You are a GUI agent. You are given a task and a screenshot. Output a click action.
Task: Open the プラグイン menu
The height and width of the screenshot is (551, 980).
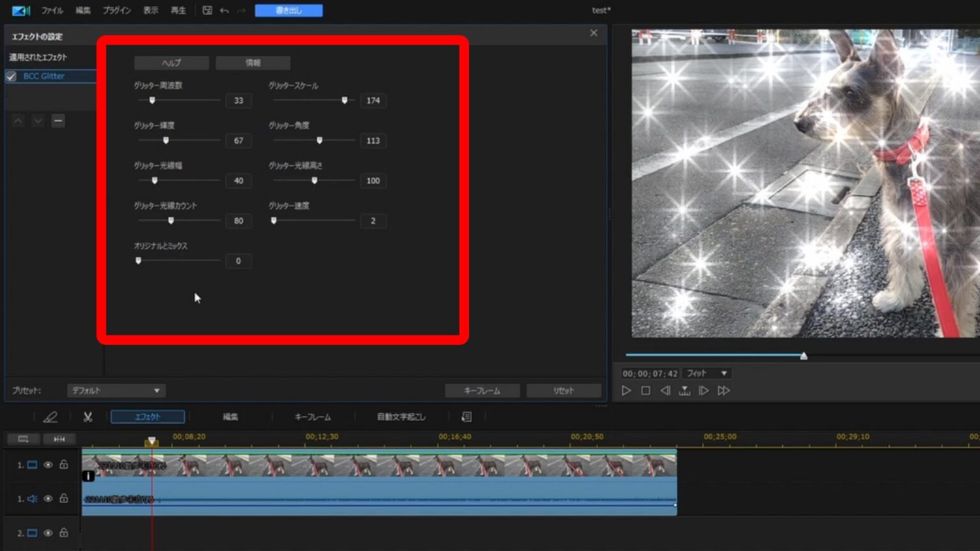117,10
